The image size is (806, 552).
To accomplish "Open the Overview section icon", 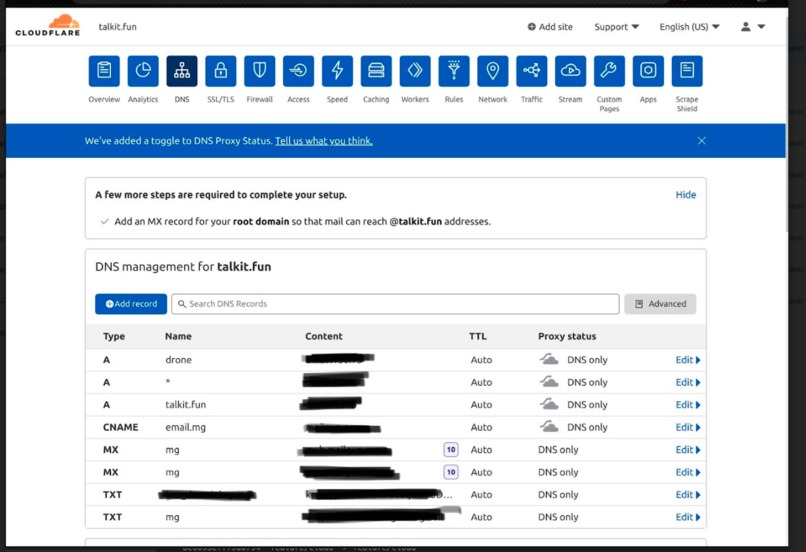I will tap(104, 71).
